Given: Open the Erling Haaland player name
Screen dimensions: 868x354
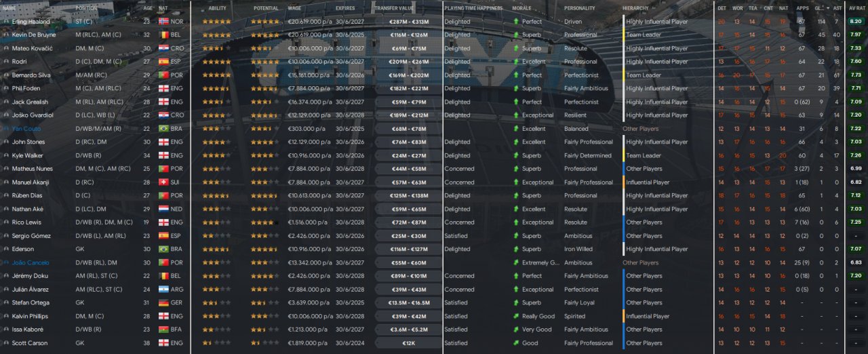Looking at the screenshot, I should click(x=31, y=22).
